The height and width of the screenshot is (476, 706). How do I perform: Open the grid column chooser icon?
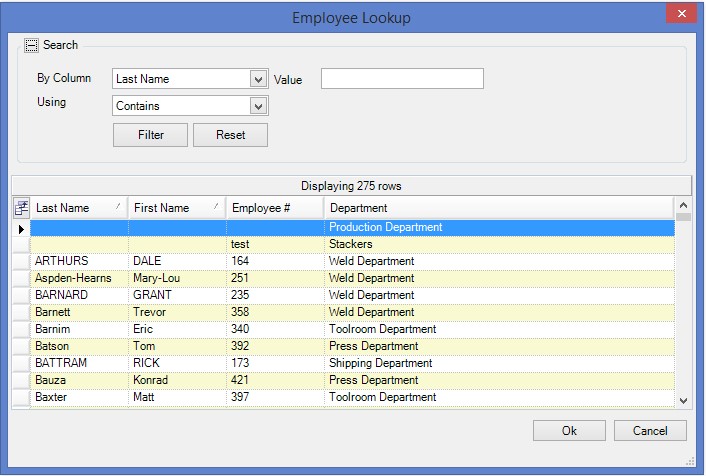[x=21, y=208]
